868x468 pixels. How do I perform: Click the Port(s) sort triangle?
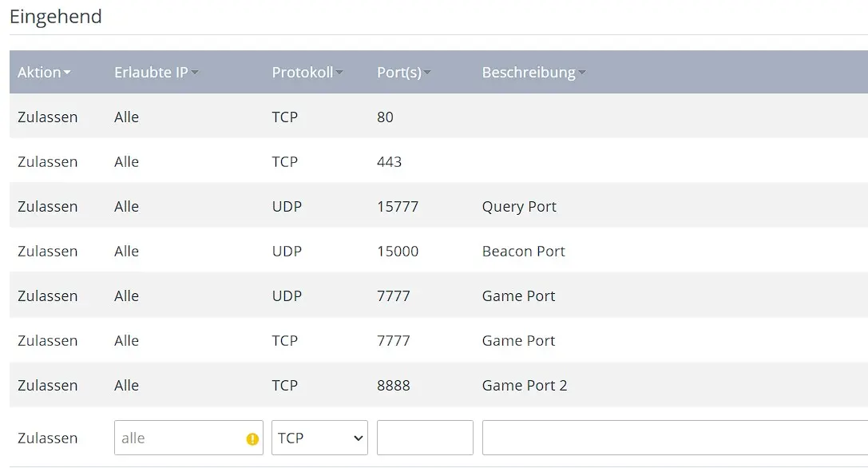[x=428, y=72]
